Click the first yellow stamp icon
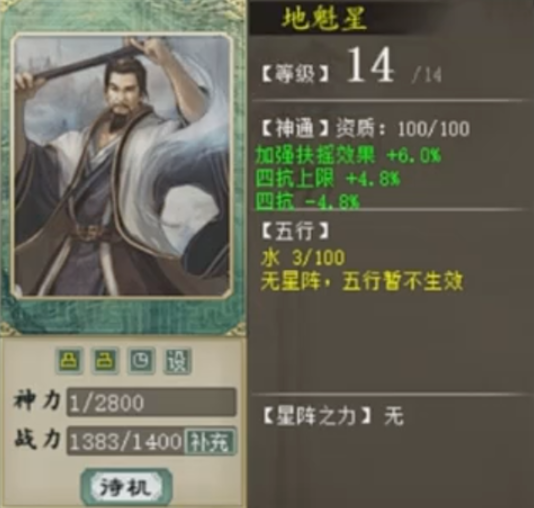The image size is (534, 508). [70, 360]
